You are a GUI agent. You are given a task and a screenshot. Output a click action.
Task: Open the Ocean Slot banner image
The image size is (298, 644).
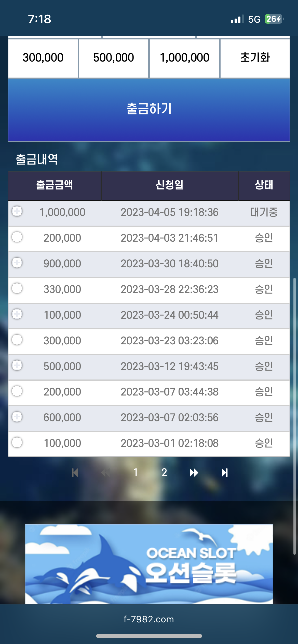[149, 564]
